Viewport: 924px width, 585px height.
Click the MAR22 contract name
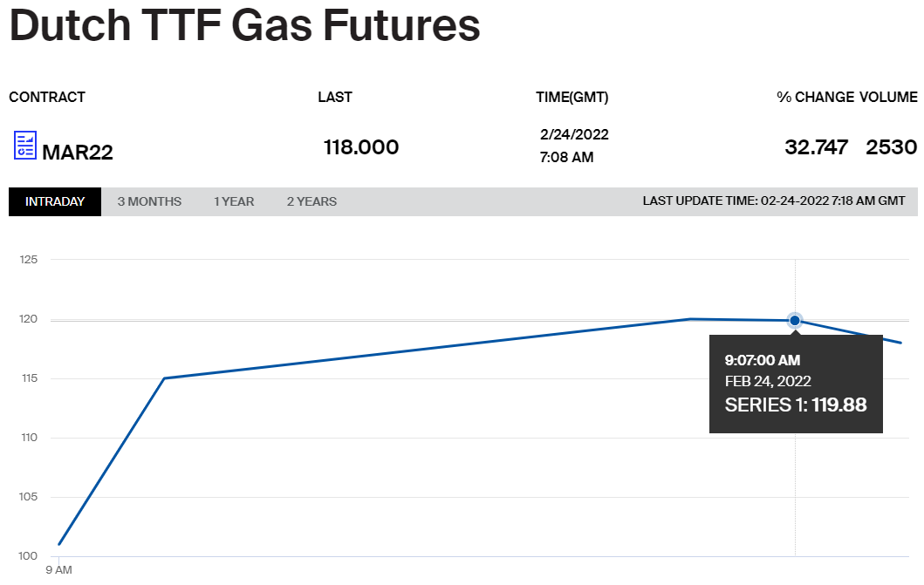78,153
